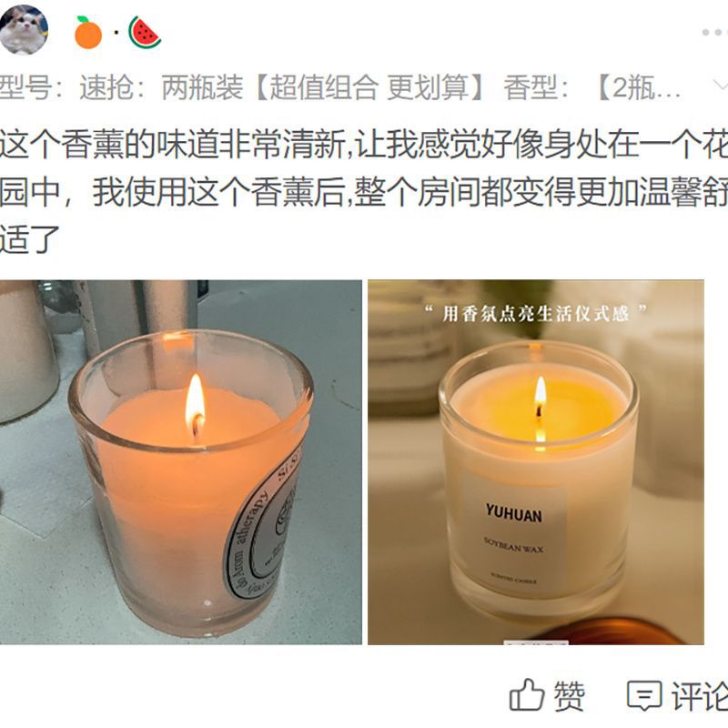Click the username separator dot between the emojis
The image size is (728, 728).
tap(116, 33)
